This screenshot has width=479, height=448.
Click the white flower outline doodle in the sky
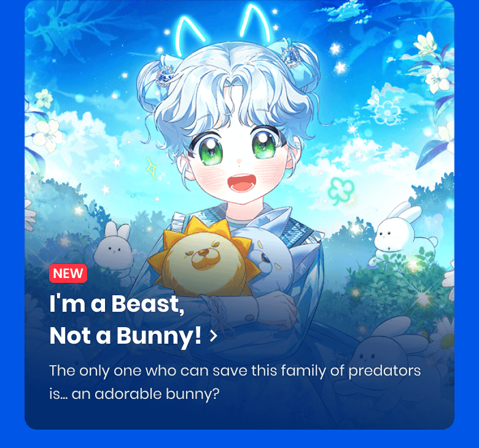point(387,112)
